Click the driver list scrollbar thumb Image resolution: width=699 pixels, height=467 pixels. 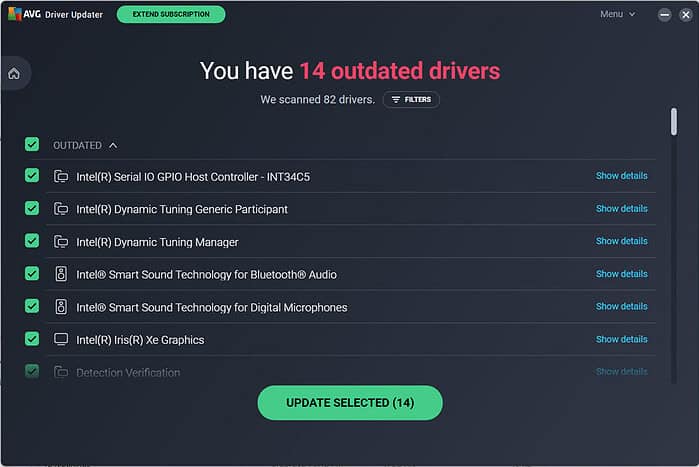coord(674,121)
